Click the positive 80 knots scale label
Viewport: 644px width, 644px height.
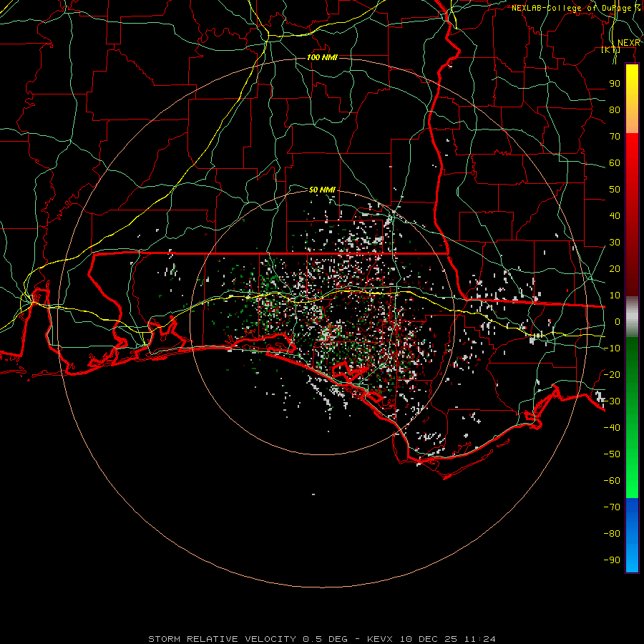(615, 109)
